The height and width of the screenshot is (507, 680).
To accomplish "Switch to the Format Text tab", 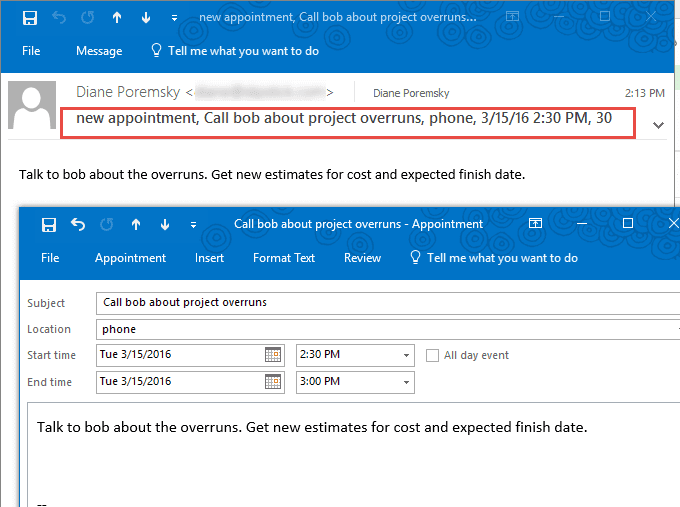I will pyautogui.click(x=284, y=258).
